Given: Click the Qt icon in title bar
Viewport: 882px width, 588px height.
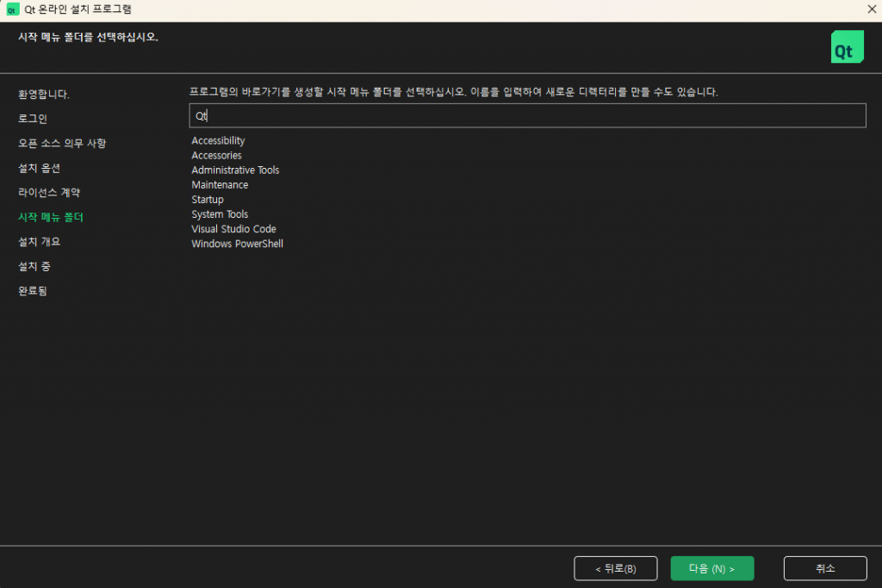Looking at the screenshot, I should (13, 9).
